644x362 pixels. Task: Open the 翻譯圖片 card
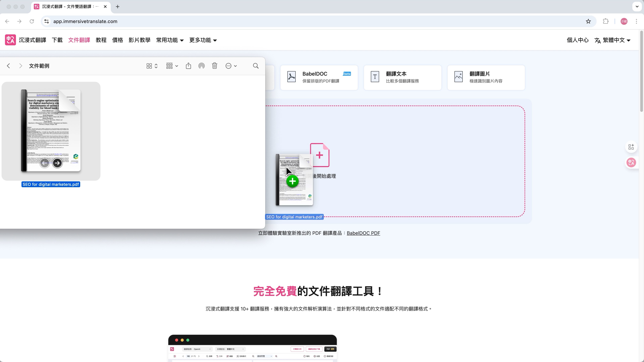[x=486, y=77]
